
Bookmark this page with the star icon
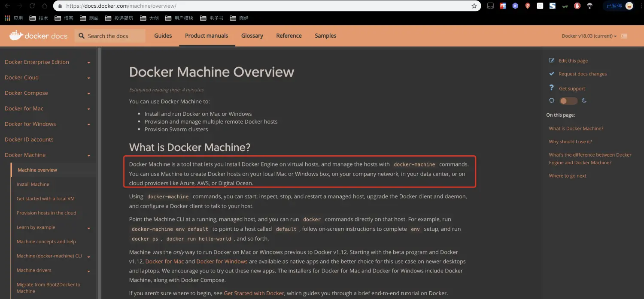tap(474, 6)
